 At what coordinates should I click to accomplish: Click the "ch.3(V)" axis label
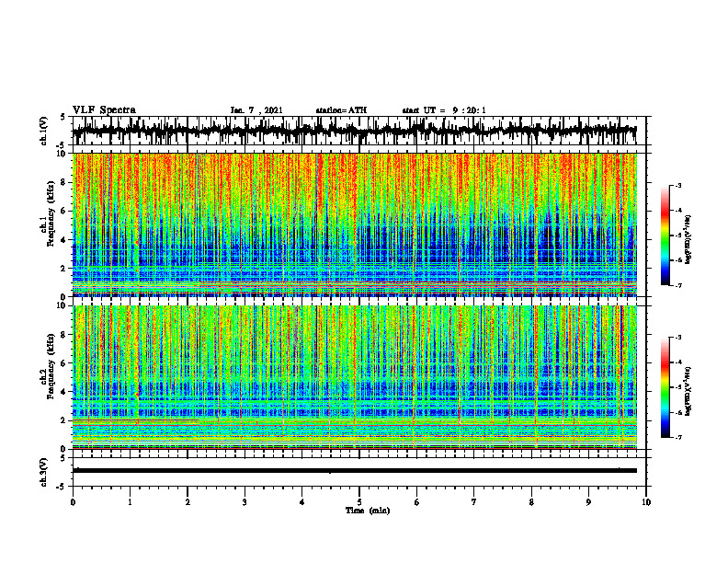pos(44,473)
